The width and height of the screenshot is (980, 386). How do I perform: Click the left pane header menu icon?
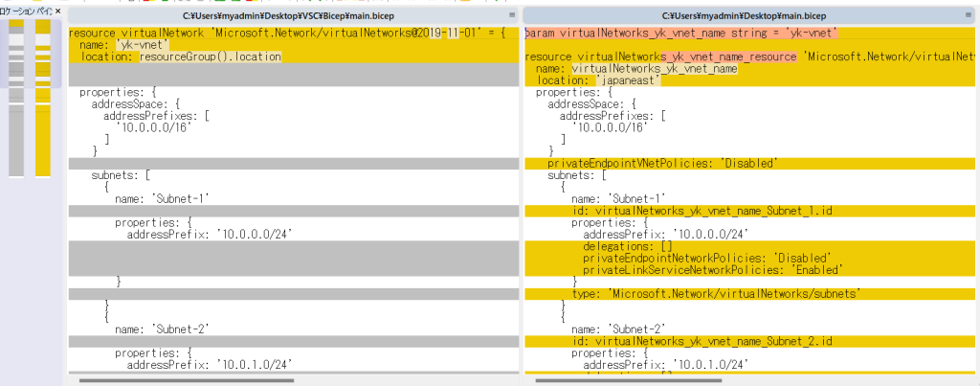pos(512,15)
